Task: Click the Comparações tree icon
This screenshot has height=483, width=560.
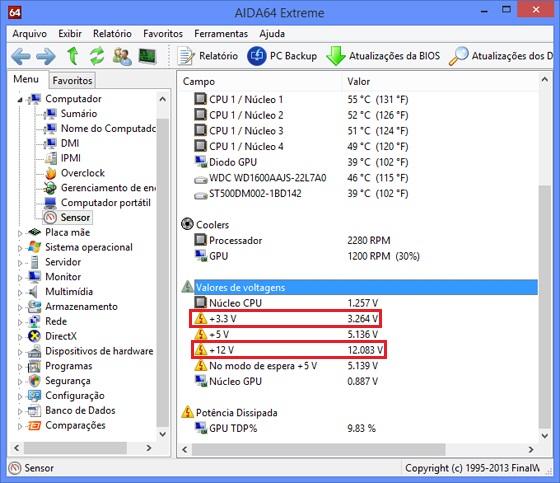Action: [34, 425]
